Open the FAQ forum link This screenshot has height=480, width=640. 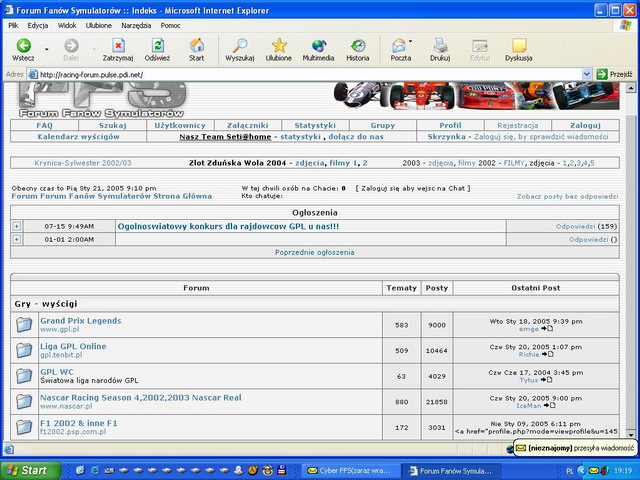[44, 125]
